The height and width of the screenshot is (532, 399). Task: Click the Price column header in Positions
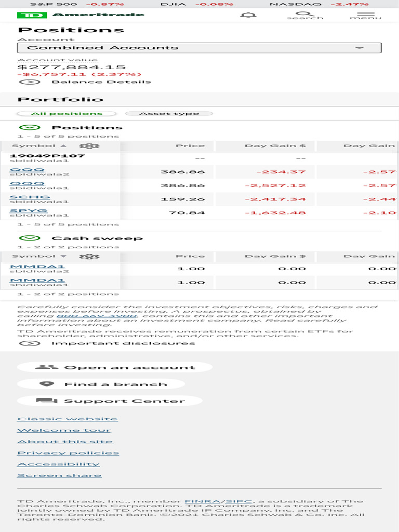tap(190, 145)
